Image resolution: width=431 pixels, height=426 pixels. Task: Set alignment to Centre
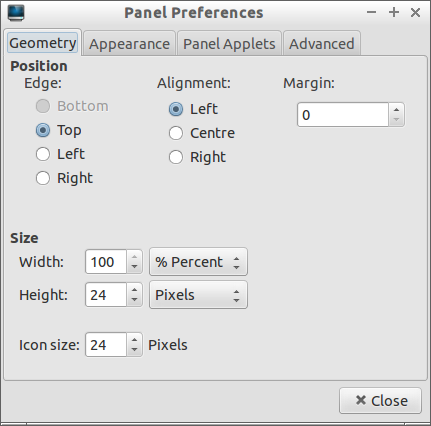(x=176, y=133)
